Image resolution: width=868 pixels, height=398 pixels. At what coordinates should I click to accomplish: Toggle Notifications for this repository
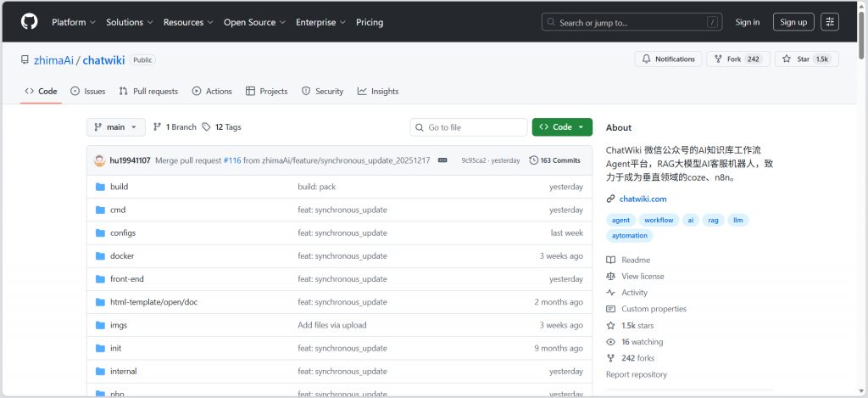coord(668,59)
